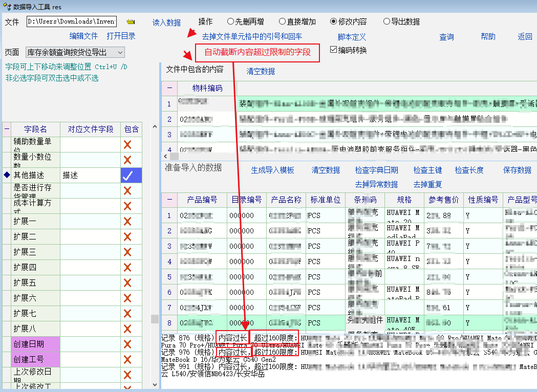Click the 返回 link

pos(525,37)
